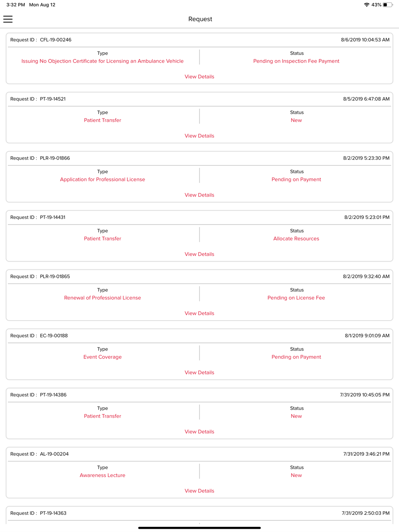Tap the battery indicator icon
This screenshot has height=532, width=399.
click(x=387, y=5)
